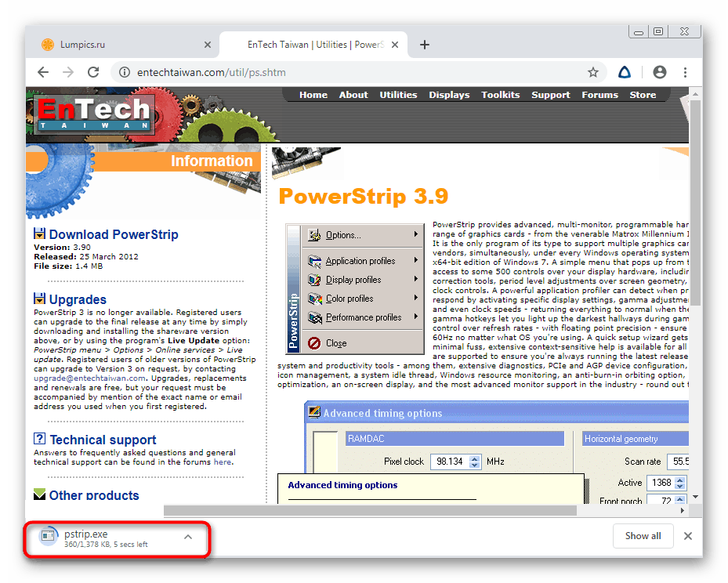Click the Download PowerStrip link
Screen dimensions: 728x583
point(114,234)
